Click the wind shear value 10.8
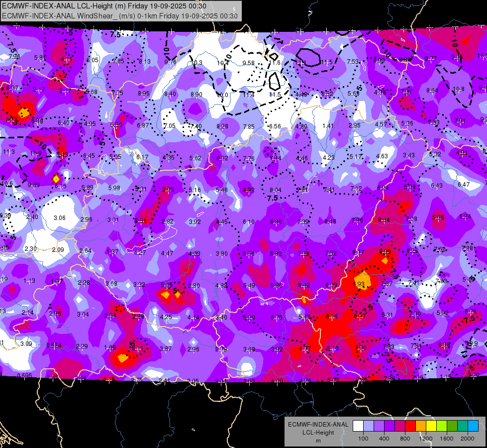Image resolution: width=487 pixels, height=448 pixels. [459, 89]
